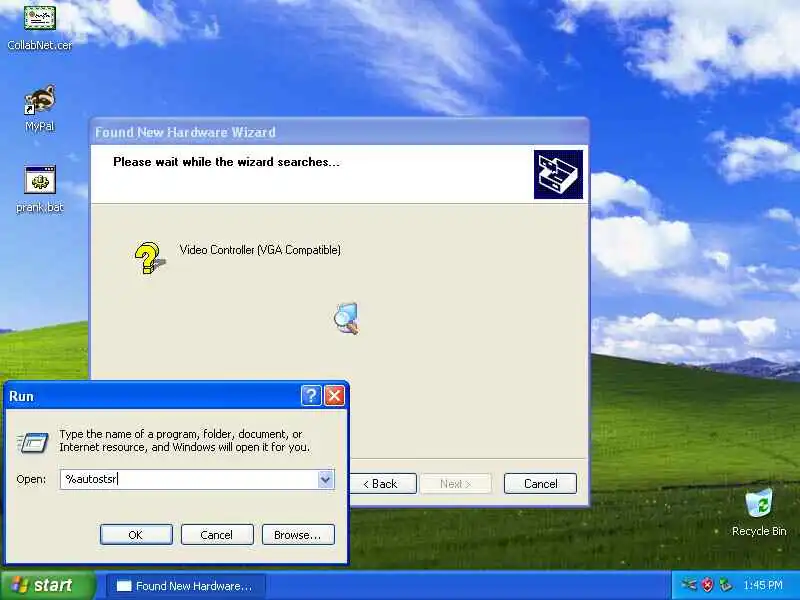This screenshot has height=600, width=800.
Task: Select the Found New Hardware taskbar button
Action: [x=186, y=586]
